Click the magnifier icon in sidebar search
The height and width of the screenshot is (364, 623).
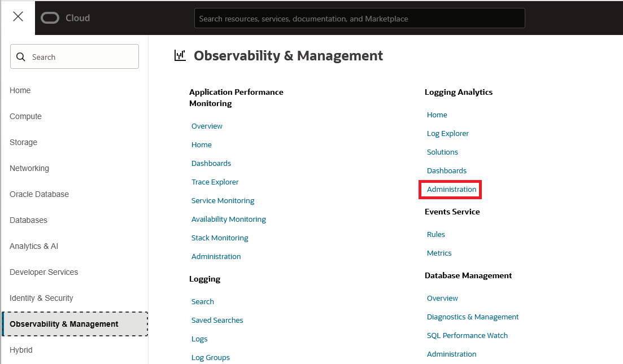point(21,57)
